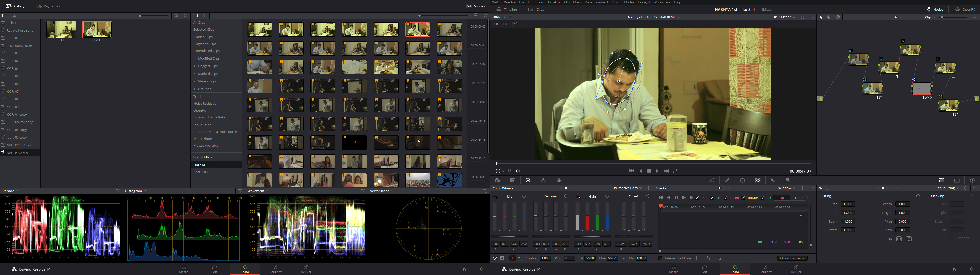The width and height of the screenshot is (980, 275).
Task: Enable the Interactive Mode checkbox
Action: tap(660, 258)
